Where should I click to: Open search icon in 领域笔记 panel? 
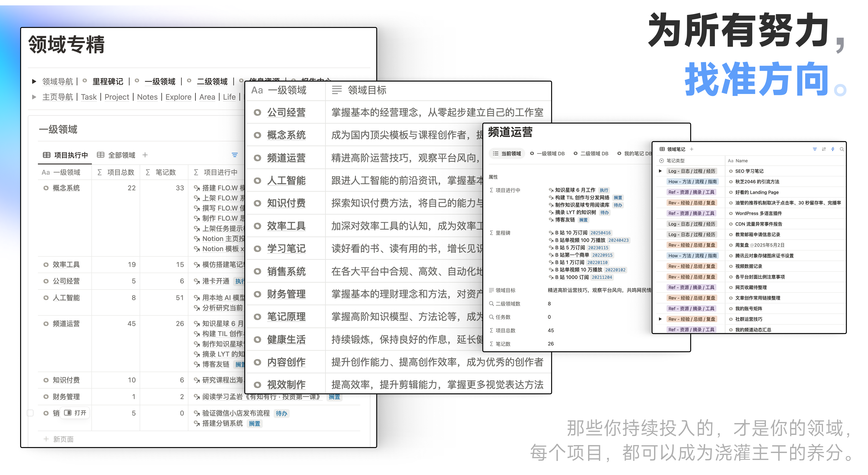tap(842, 149)
